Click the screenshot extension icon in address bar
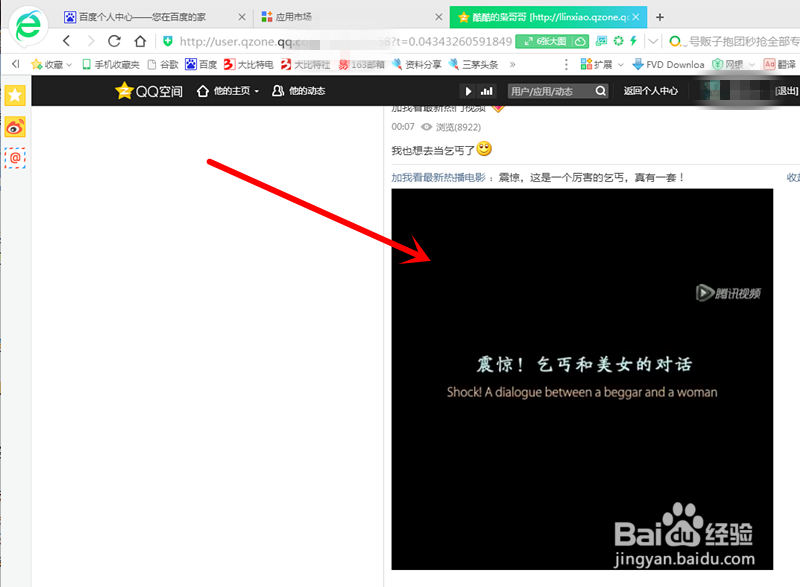Viewport: 800px width, 587px height. tap(602, 41)
